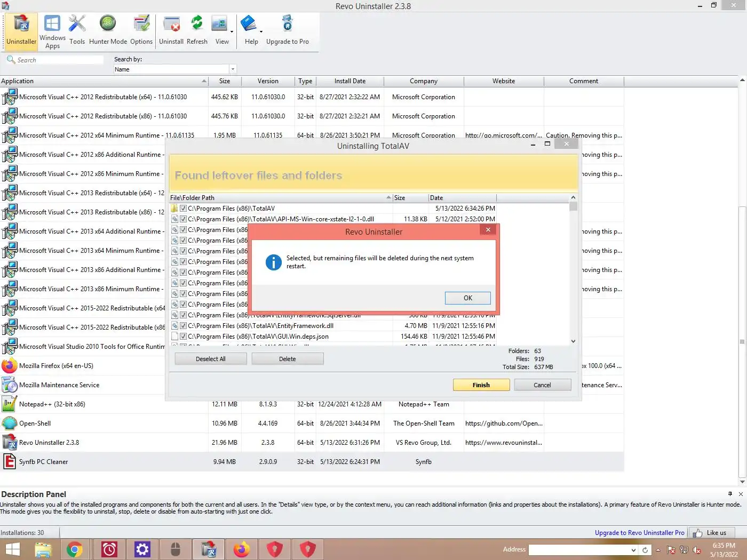Screen dimensions: 747x560
Task: Open Windows Apps section
Action: point(52,31)
